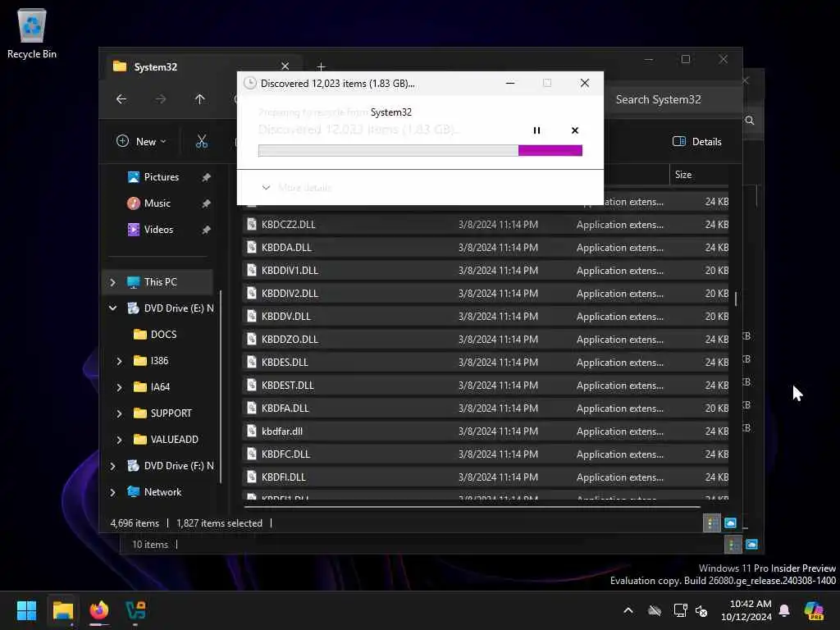
Task: Select the KBDDA.DLL file
Action: tap(486, 248)
